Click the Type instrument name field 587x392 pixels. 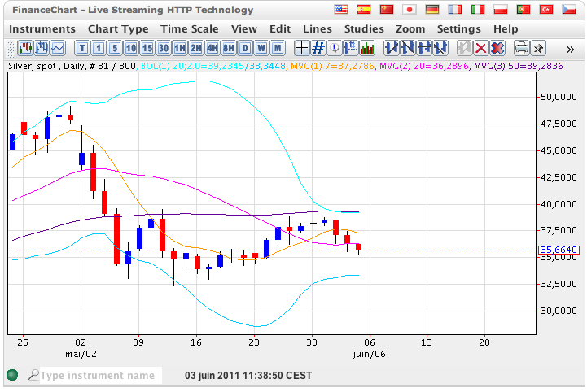96,376
